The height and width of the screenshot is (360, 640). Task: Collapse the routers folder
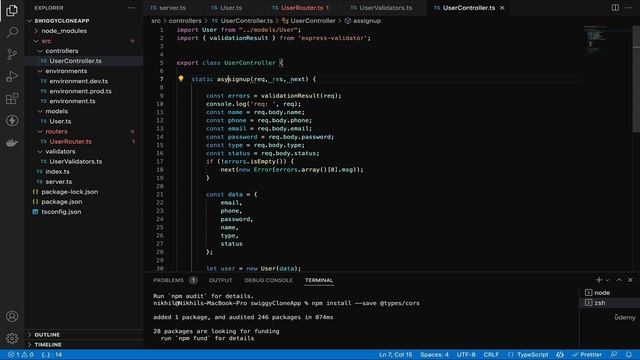pos(56,131)
